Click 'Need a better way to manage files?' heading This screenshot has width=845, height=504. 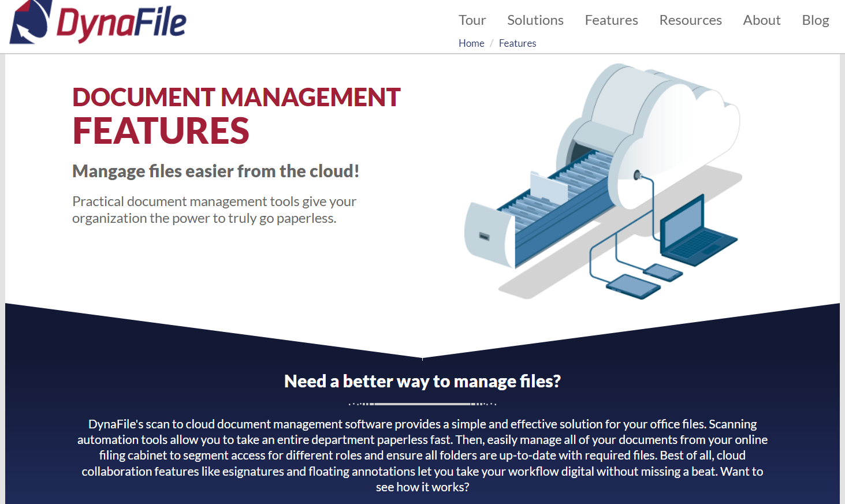(422, 381)
